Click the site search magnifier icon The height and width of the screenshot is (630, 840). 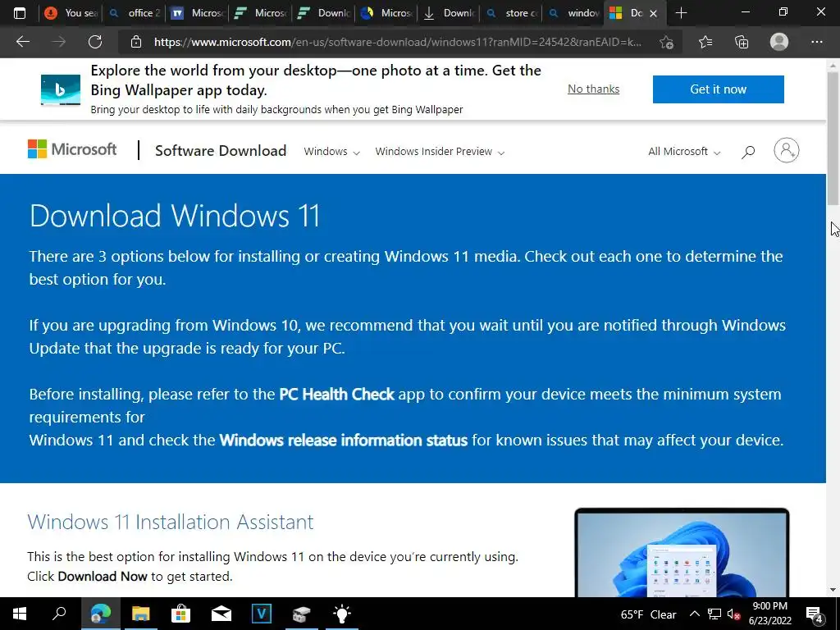point(748,152)
